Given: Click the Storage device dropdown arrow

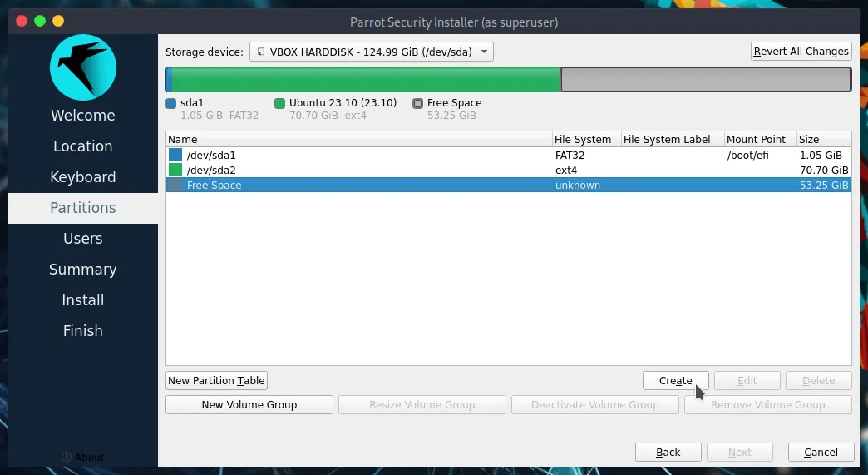Looking at the screenshot, I should coord(484,52).
